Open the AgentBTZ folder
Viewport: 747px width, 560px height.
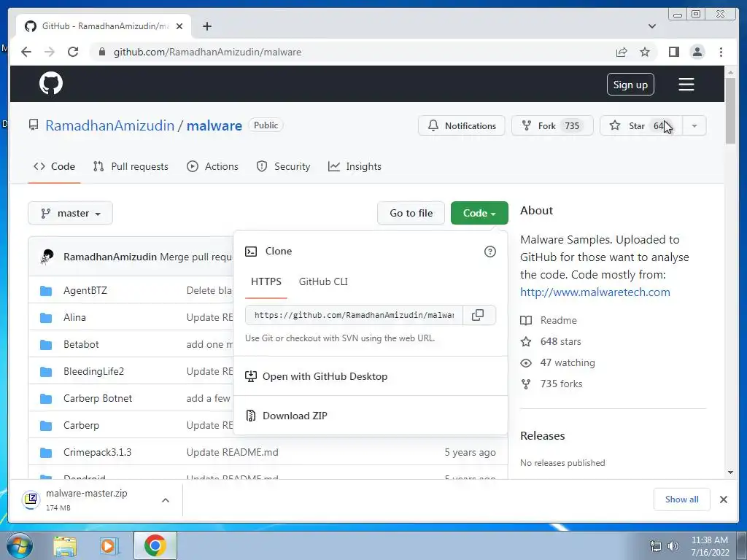85,290
